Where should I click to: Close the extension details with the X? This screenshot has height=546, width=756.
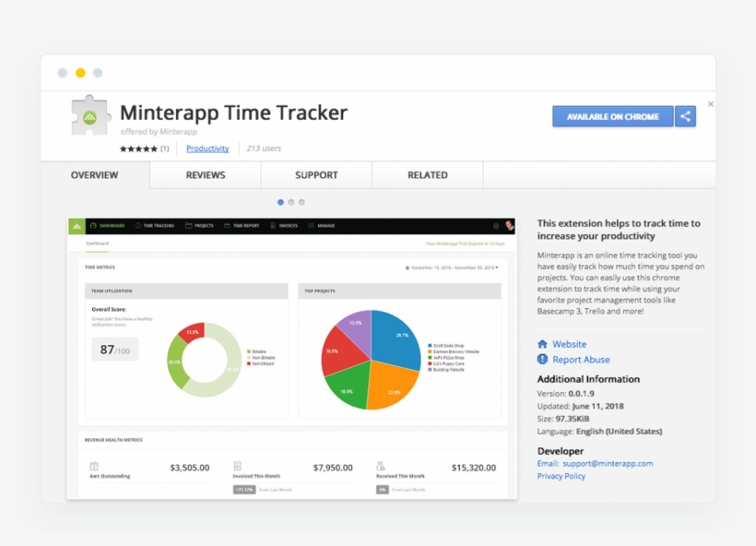(x=710, y=103)
